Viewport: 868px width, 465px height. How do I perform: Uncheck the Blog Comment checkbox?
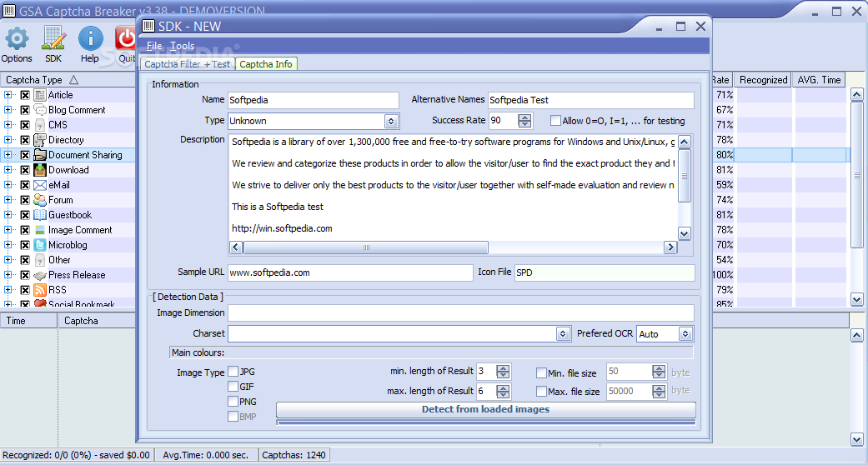[x=25, y=110]
